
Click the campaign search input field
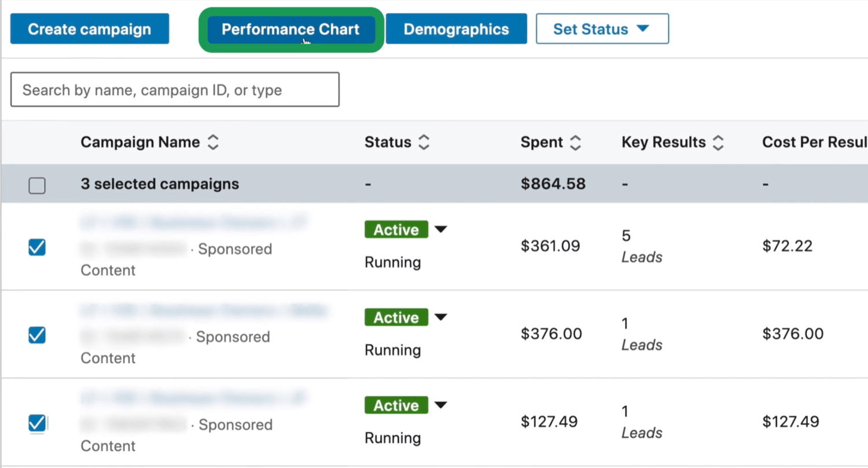(x=175, y=90)
